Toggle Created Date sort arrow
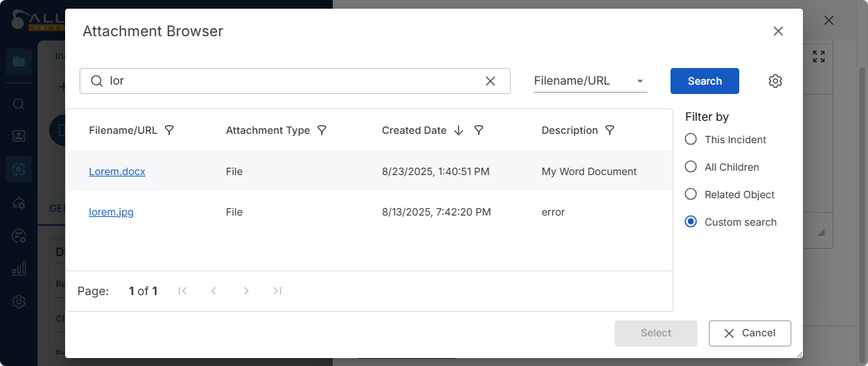The height and width of the screenshot is (366, 868). pos(459,130)
